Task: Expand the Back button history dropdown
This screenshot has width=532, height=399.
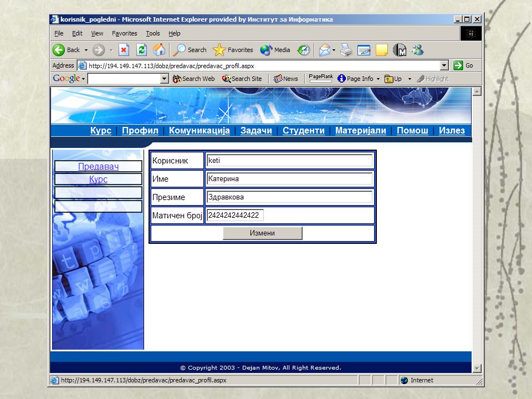Action: (x=86, y=50)
